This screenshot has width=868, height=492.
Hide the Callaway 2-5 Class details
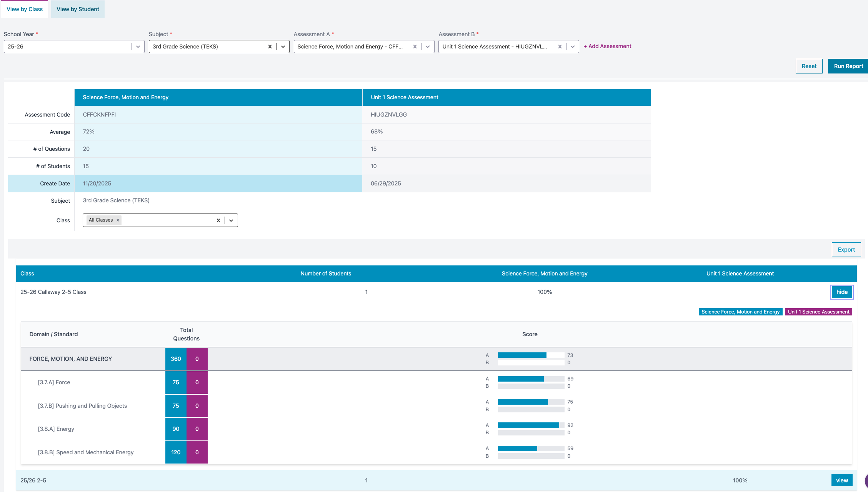coord(841,292)
